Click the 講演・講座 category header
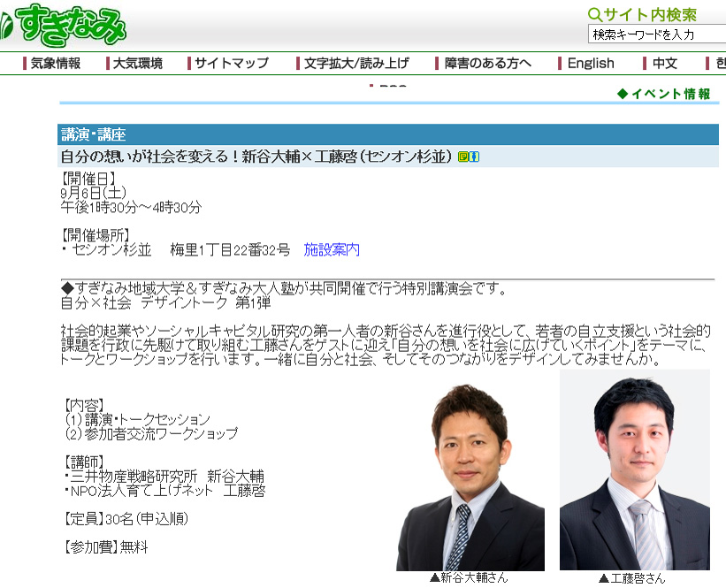726x588 pixels. pos(94,134)
